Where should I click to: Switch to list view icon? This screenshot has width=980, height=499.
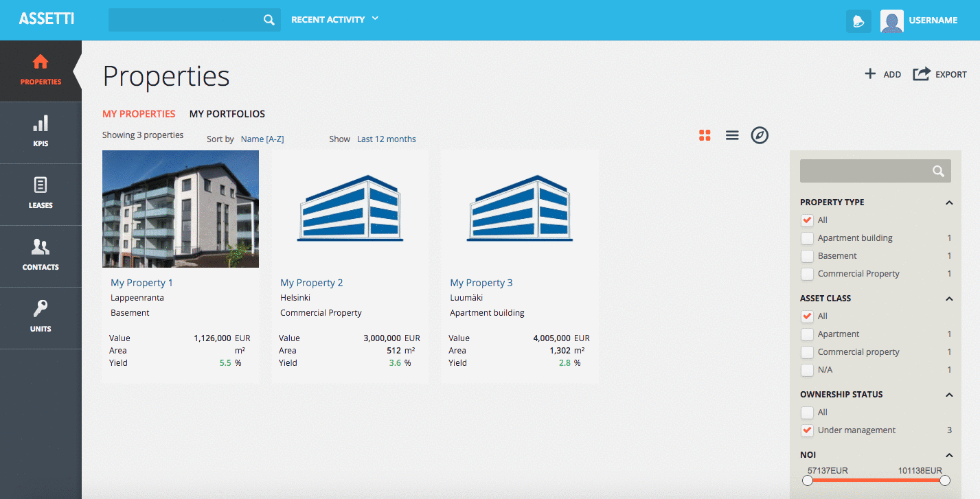tap(732, 135)
